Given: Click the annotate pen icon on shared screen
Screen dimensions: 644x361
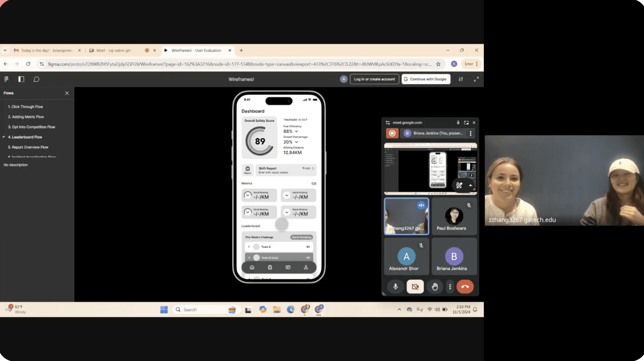Looking at the screenshot, I should (x=459, y=185).
